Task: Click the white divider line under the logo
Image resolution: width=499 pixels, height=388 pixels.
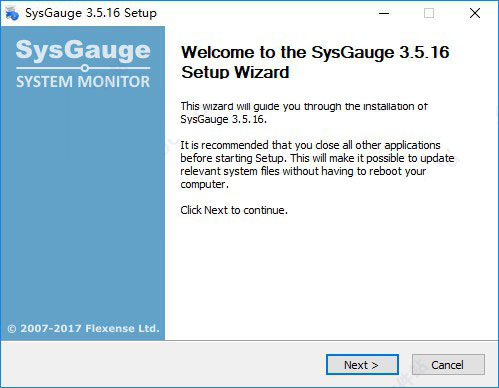Action: [x=83, y=68]
